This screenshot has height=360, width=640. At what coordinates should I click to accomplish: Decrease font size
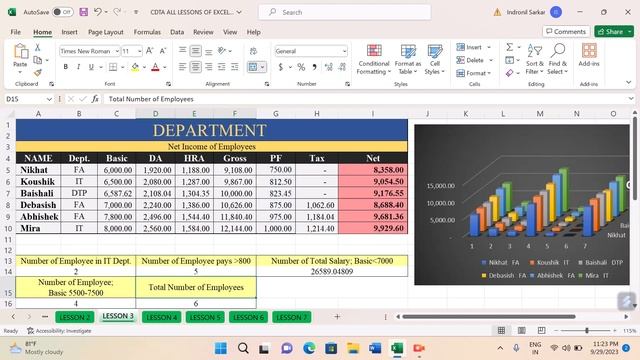[x=163, y=51]
